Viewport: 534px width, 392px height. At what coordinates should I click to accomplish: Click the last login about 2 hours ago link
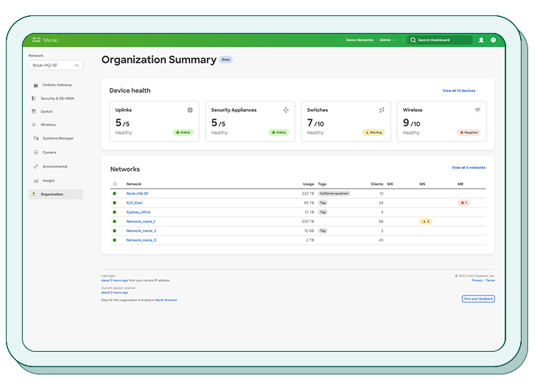[x=114, y=280]
